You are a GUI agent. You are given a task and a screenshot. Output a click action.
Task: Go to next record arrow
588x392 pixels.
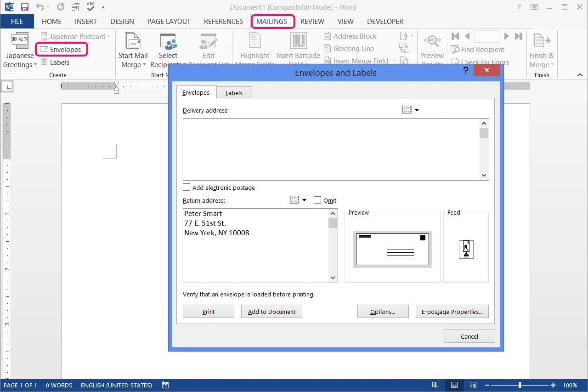click(x=507, y=36)
